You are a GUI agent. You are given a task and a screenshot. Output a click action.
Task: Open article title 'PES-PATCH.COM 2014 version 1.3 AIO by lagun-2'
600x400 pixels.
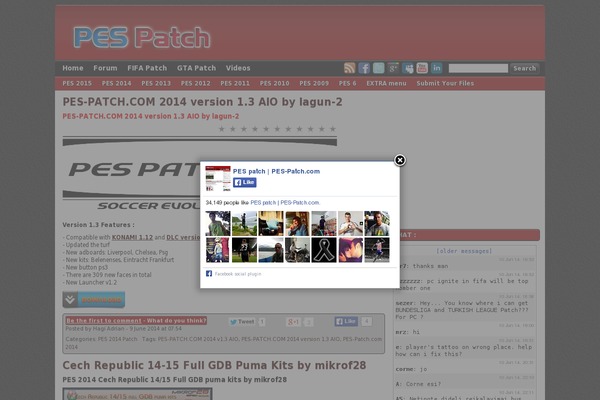click(x=202, y=102)
